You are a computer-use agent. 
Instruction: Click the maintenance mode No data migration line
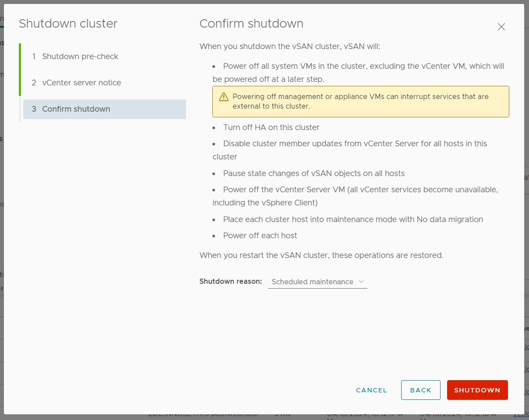[x=353, y=219]
